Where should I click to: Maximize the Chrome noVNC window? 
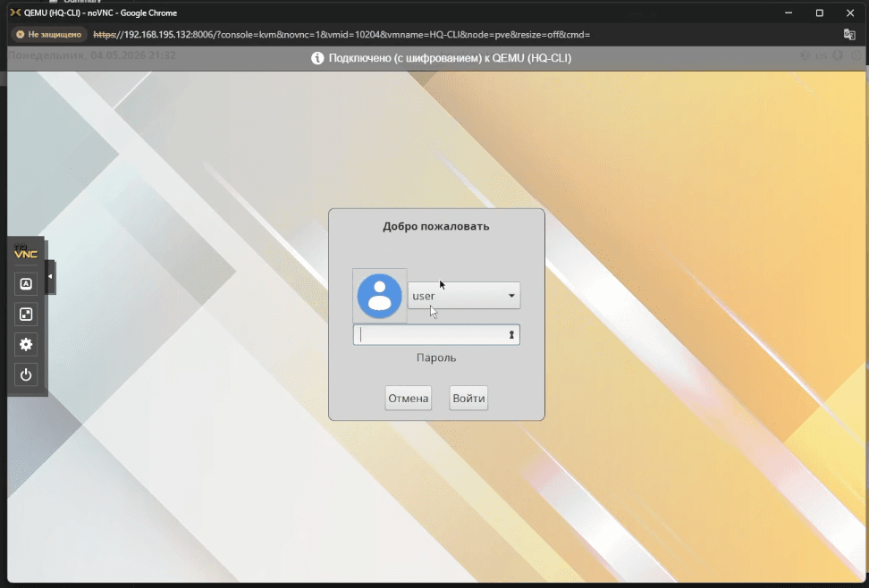[820, 13]
